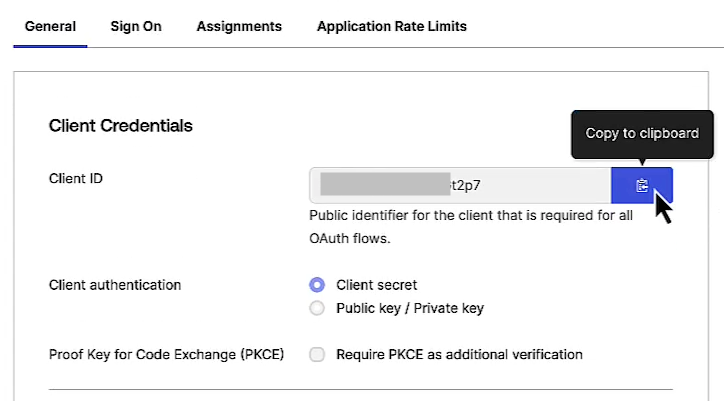Select the Client secret radio button
Viewport: 724px width, 401px height.
[x=318, y=285]
